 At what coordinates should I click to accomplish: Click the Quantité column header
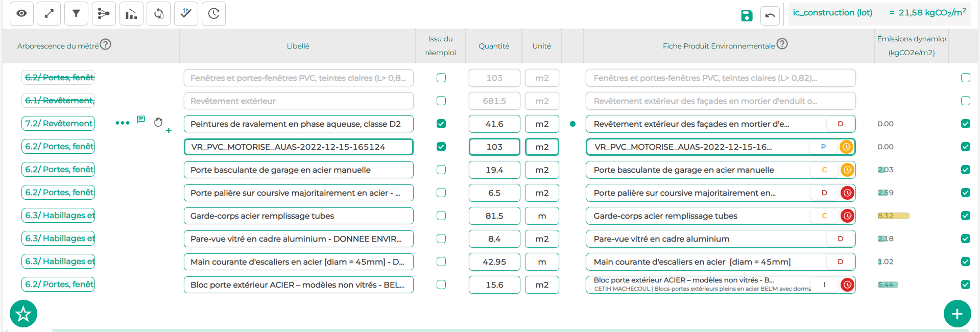click(494, 46)
